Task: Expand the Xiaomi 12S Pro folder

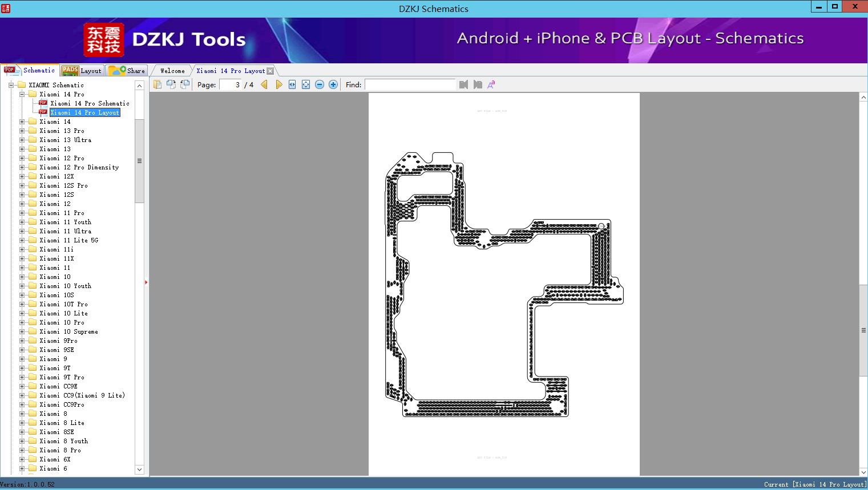Action: [x=22, y=185]
